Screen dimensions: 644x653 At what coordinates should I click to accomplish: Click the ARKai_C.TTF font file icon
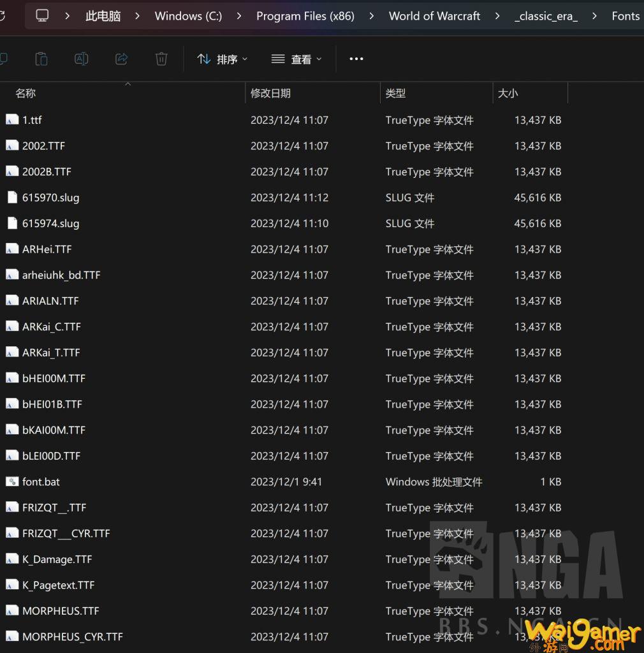point(12,326)
